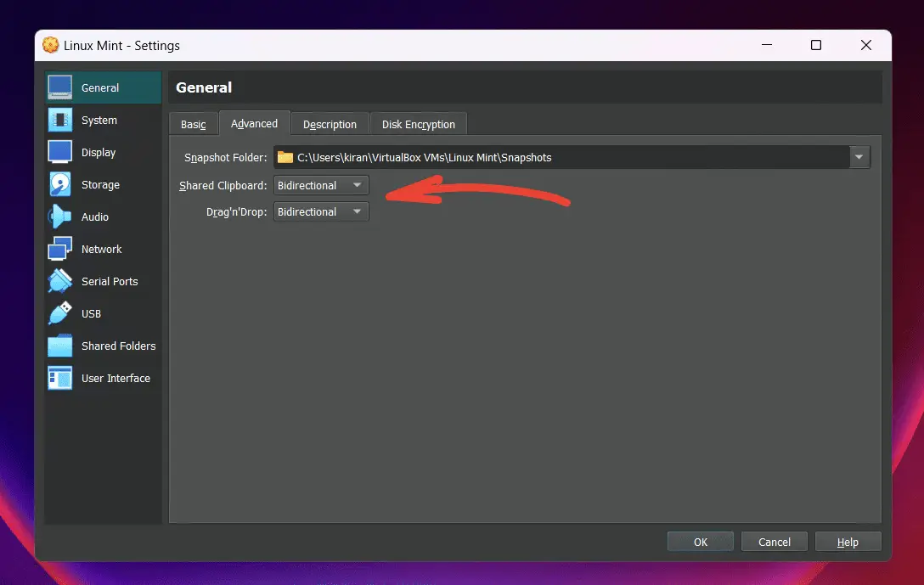This screenshot has height=585, width=924.
Task: Click the General monitor icon in sidebar
Action: 59,87
